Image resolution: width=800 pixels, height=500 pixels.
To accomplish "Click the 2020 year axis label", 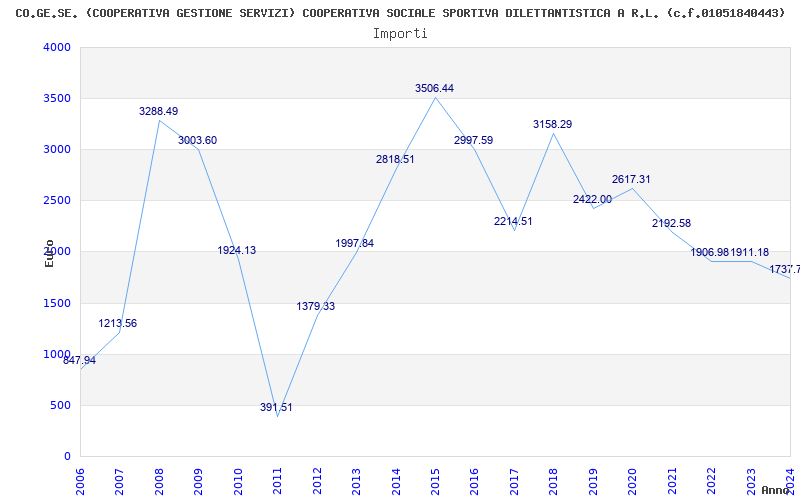I will pyautogui.click(x=632, y=481).
